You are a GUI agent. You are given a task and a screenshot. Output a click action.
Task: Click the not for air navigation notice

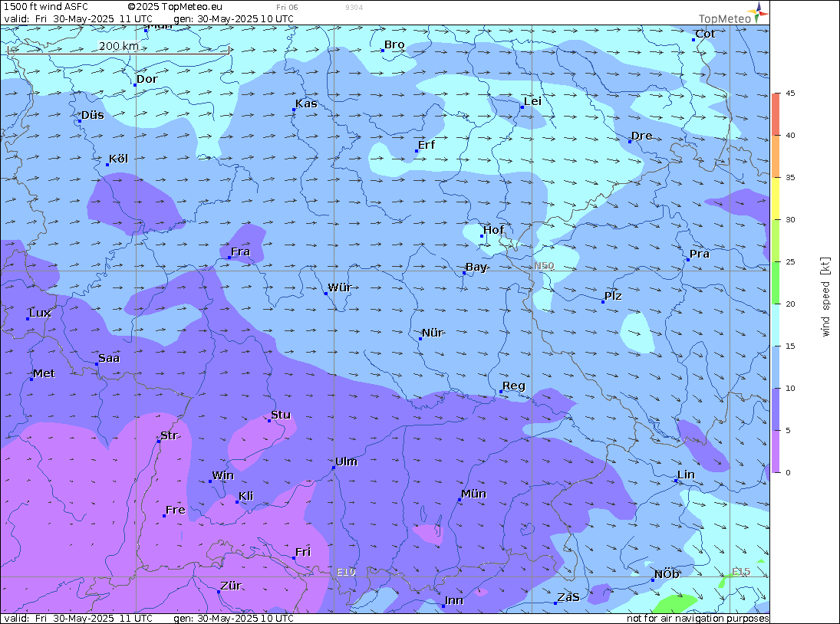click(697, 618)
